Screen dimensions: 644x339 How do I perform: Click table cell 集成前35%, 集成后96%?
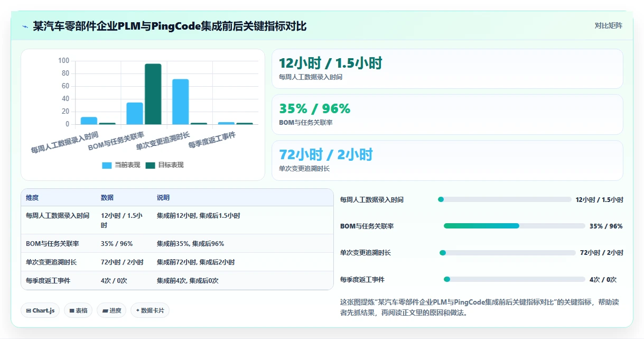[x=190, y=244]
